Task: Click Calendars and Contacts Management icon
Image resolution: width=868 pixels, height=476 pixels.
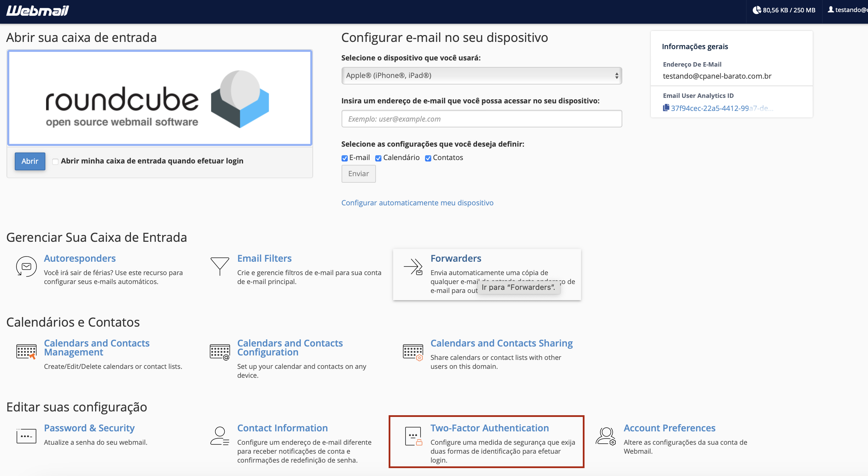Action: 26,352
